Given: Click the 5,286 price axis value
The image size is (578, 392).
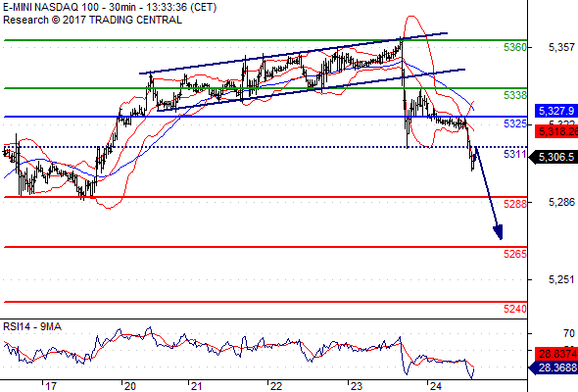Looking at the screenshot, I should 561,202.
